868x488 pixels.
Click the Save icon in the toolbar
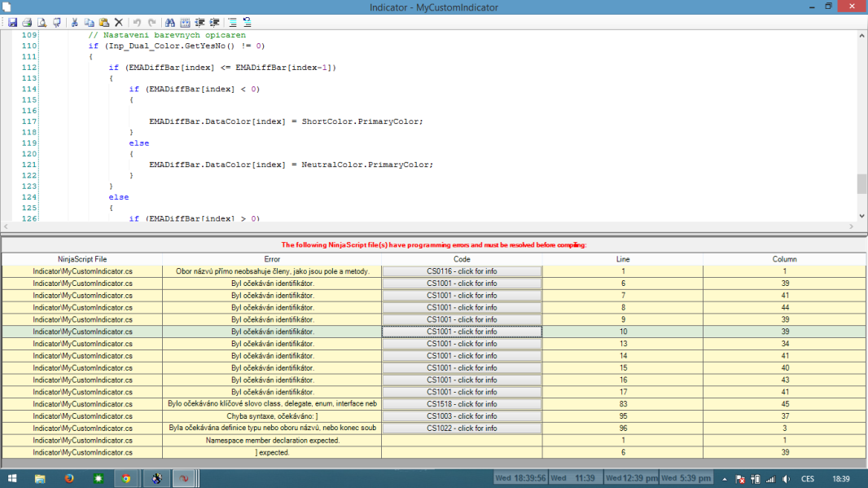(x=13, y=23)
